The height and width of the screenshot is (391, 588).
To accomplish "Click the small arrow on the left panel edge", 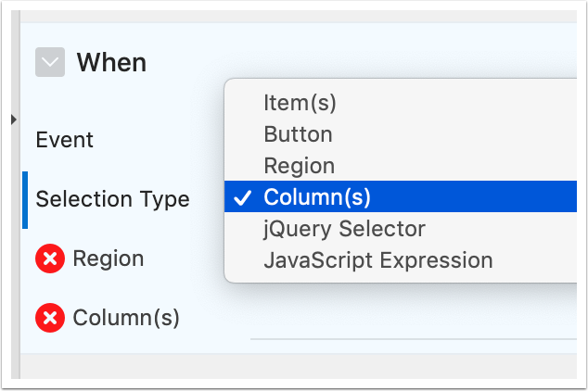I will pyautogui.click(x=13, y=120).
